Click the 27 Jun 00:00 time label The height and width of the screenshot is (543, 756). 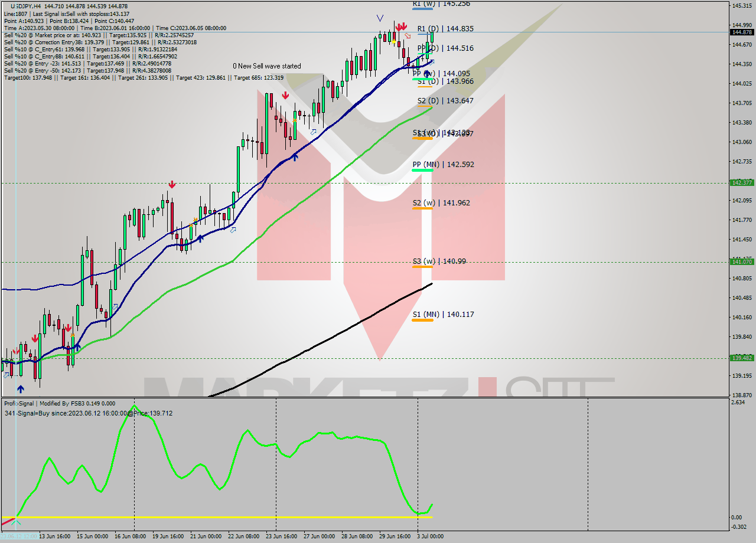(x=320, y=537)
